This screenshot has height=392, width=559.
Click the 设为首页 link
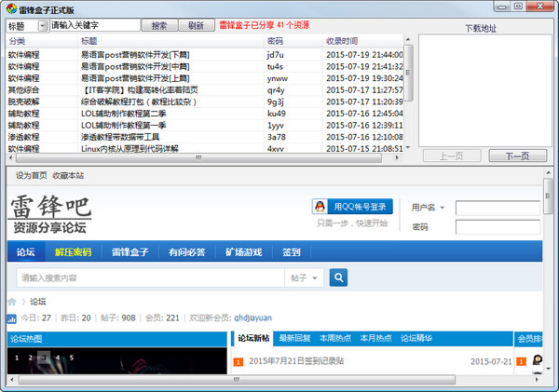32,175
